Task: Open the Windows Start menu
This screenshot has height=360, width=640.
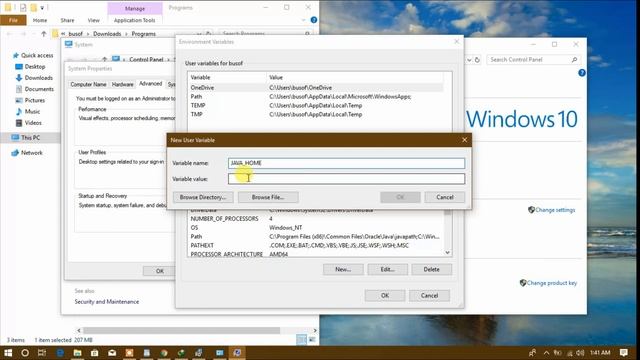Action: pyautogui.click(x=8, y=353)
